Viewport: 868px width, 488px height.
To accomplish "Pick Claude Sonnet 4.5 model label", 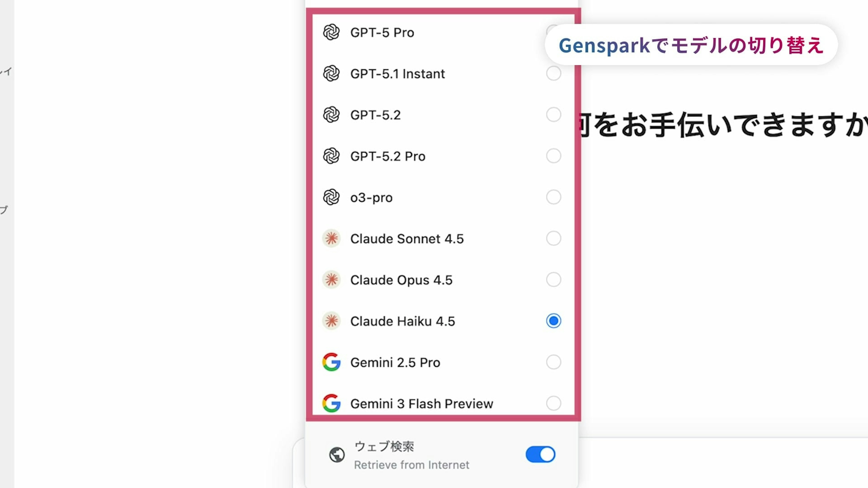I will point(407,239).
